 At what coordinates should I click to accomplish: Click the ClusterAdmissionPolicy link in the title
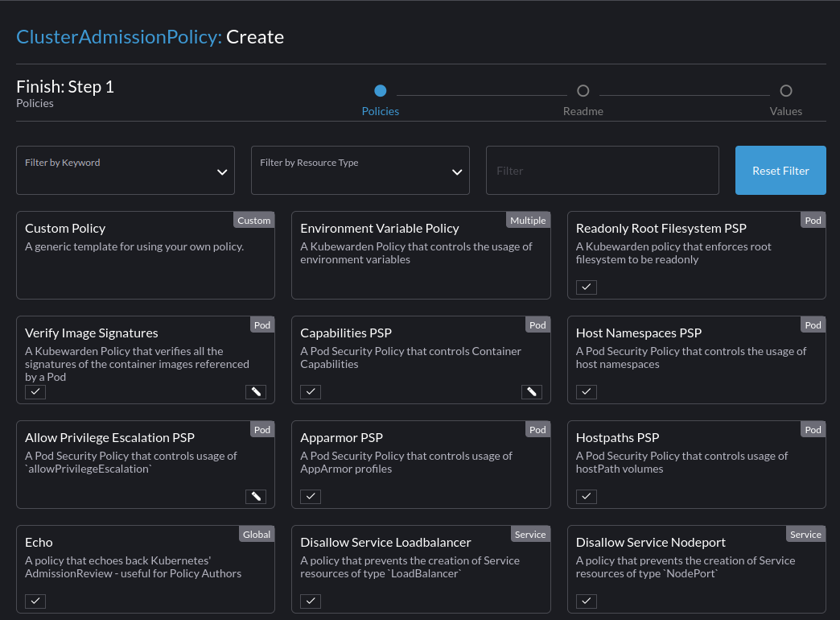(117, 37)
